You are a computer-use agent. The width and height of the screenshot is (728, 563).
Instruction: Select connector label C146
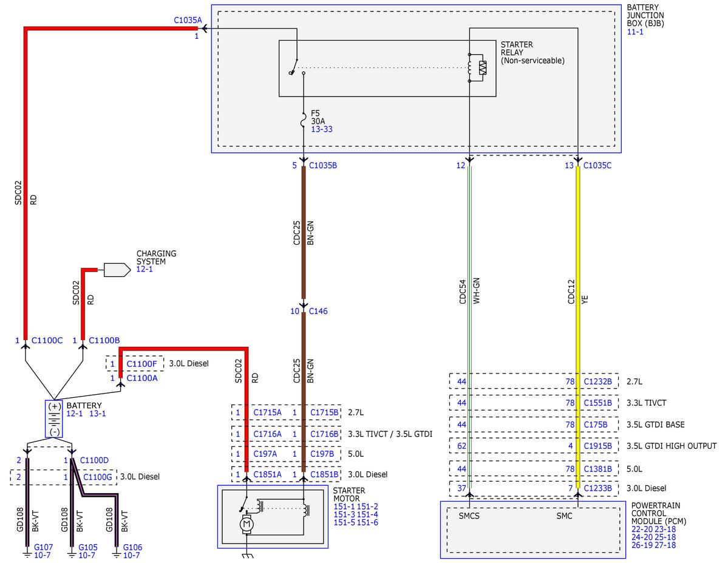(318, 311)
